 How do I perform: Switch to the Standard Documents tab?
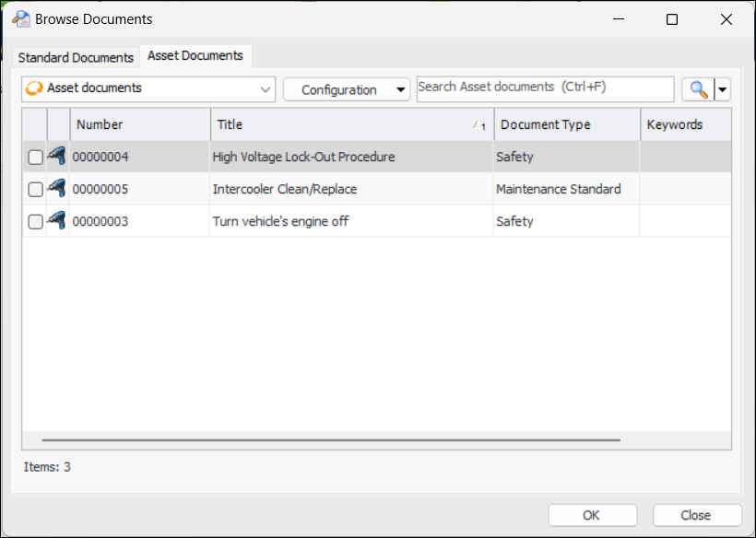[76, 57]
